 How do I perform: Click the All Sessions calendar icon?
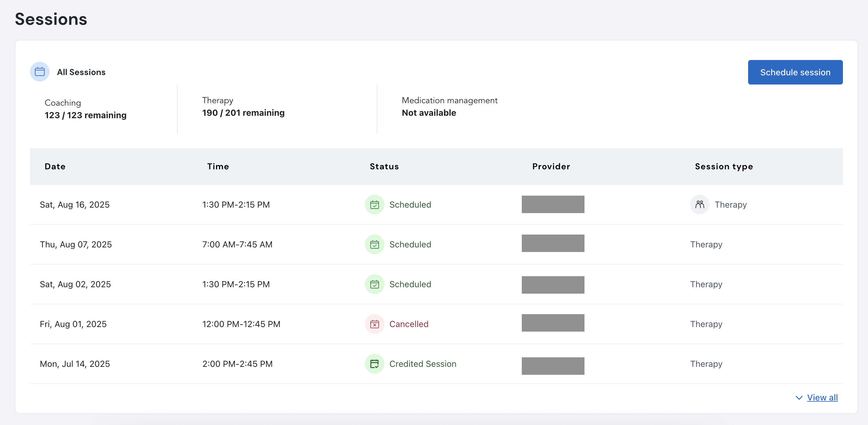(x=40, y=72)
